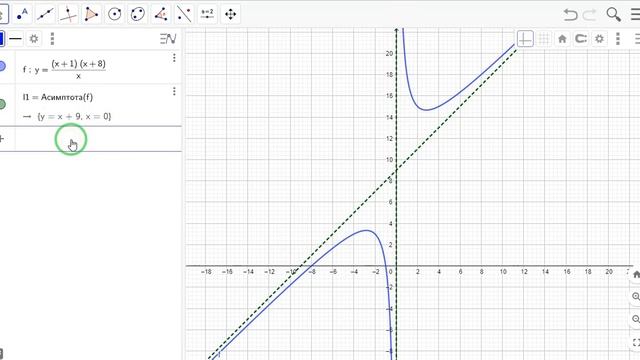Select the Angle tool
640x360 pixels.
(161, 14)
